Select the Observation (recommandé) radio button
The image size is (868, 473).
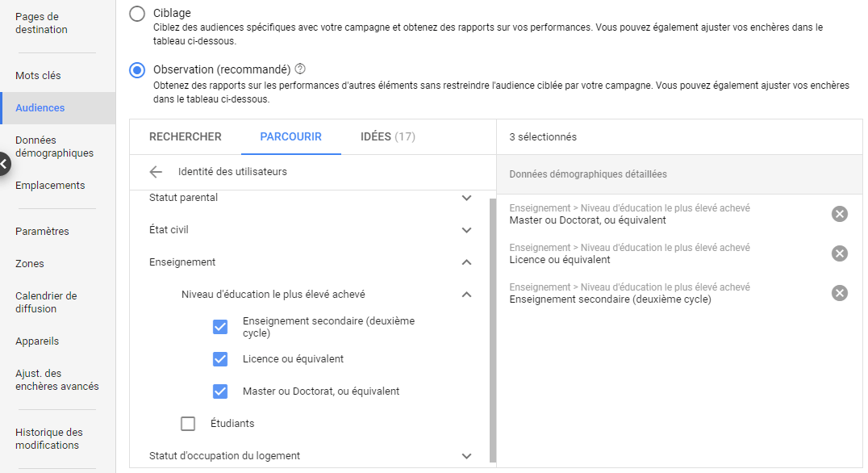[137, 70]
